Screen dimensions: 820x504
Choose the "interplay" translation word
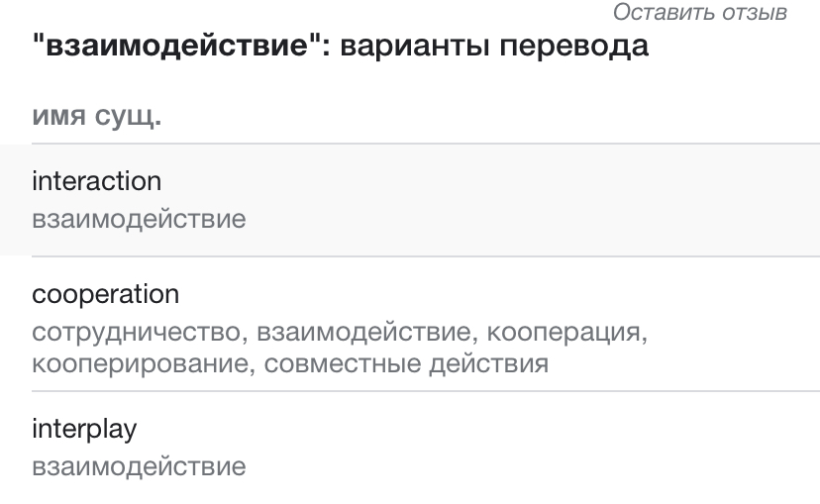coord(84,429)
